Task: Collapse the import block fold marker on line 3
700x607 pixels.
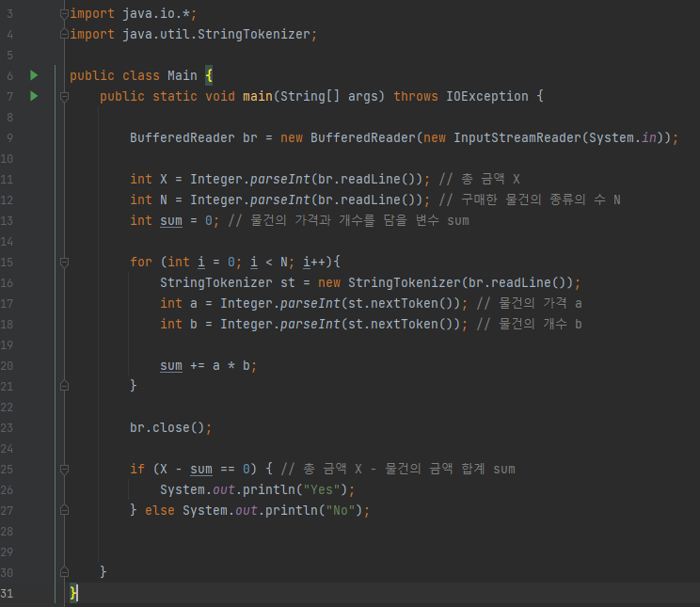Action: click(x=64, y=14)
